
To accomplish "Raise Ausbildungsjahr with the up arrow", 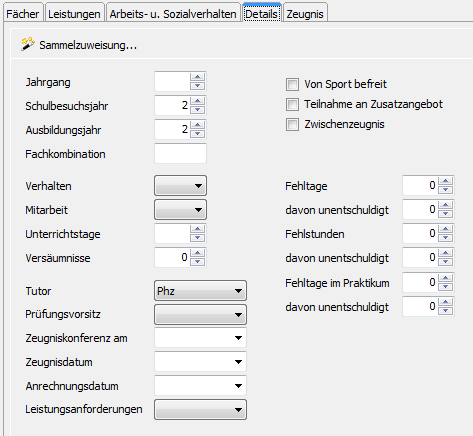I will pos(197,125).
